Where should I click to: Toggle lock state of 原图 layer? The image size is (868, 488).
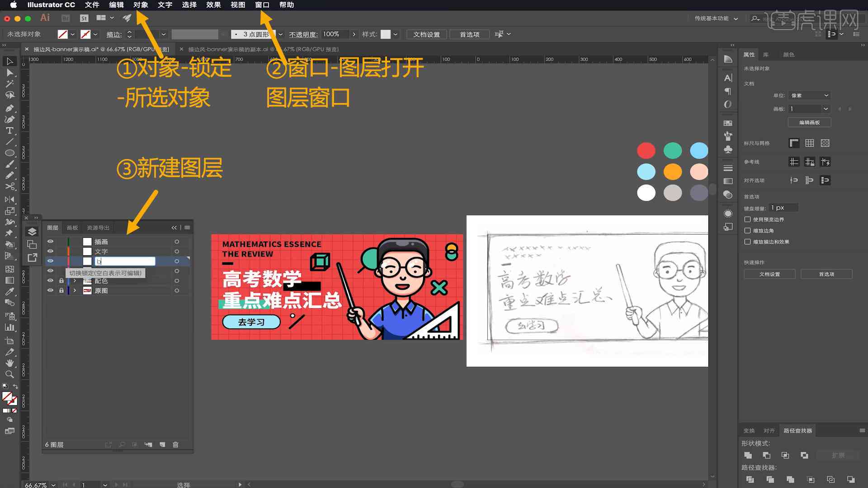click(60, 290)
